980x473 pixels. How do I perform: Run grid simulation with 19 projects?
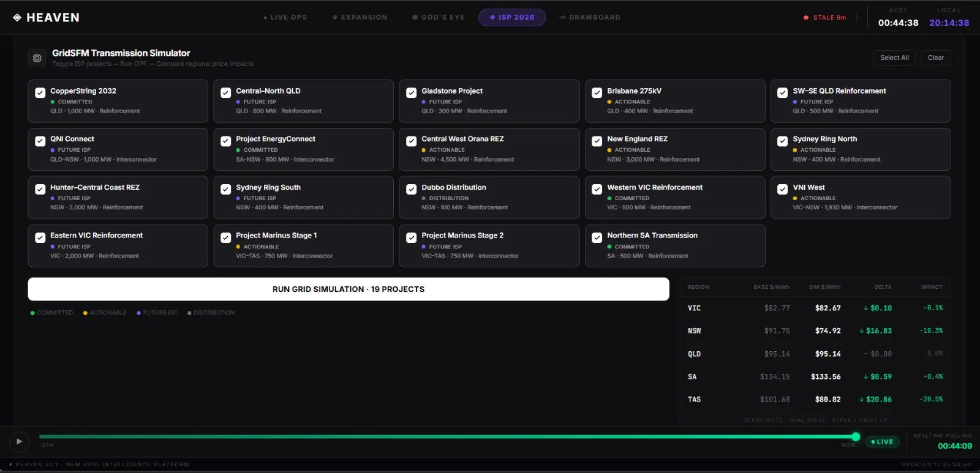click(x=349, y=289)
